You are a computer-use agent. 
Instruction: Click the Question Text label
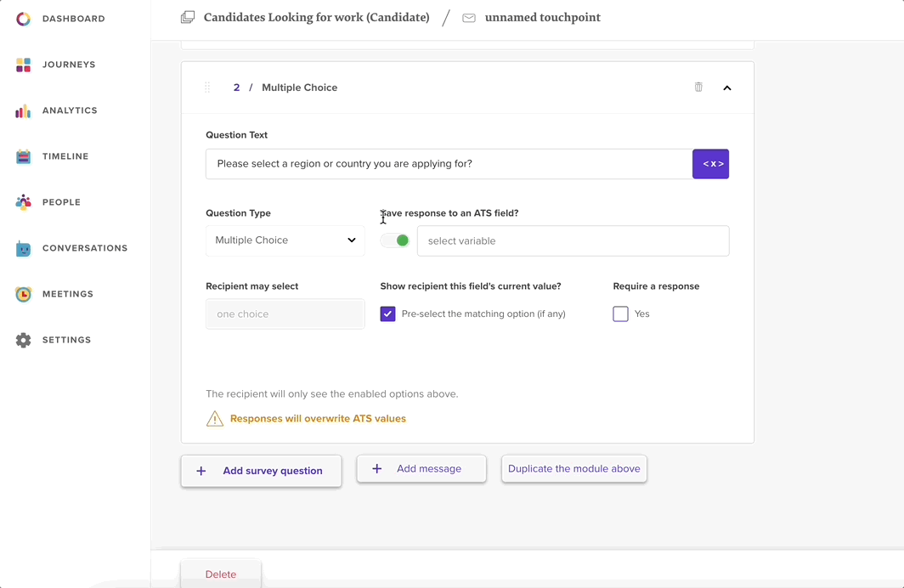[x=236, y=135]
